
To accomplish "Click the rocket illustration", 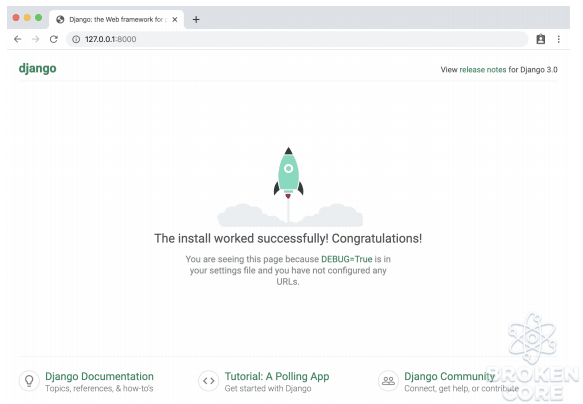I will (289, 173).
